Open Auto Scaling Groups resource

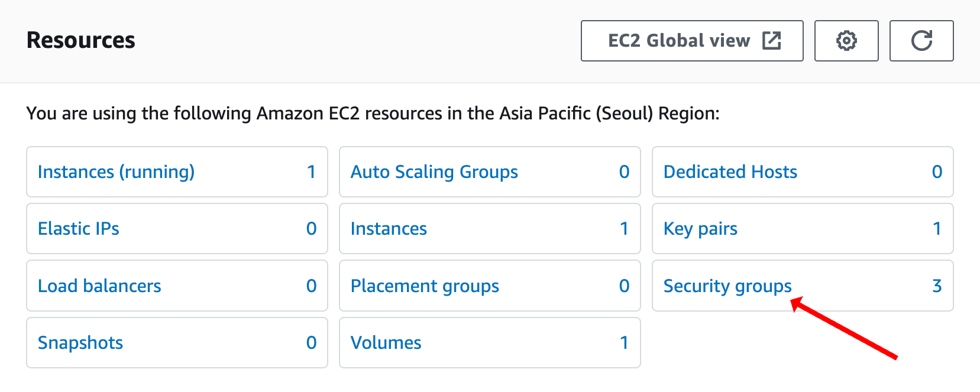[434, 172]
